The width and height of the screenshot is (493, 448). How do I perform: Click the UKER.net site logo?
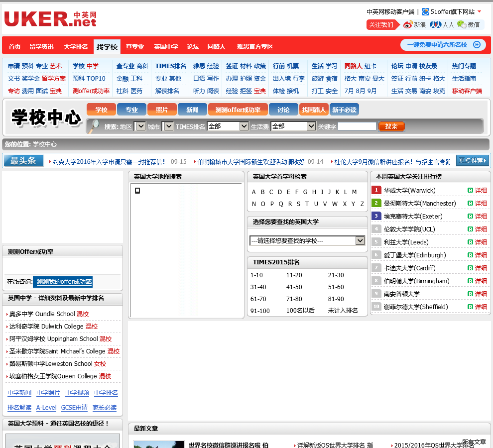pyautogui.click(x=50, y=19)
